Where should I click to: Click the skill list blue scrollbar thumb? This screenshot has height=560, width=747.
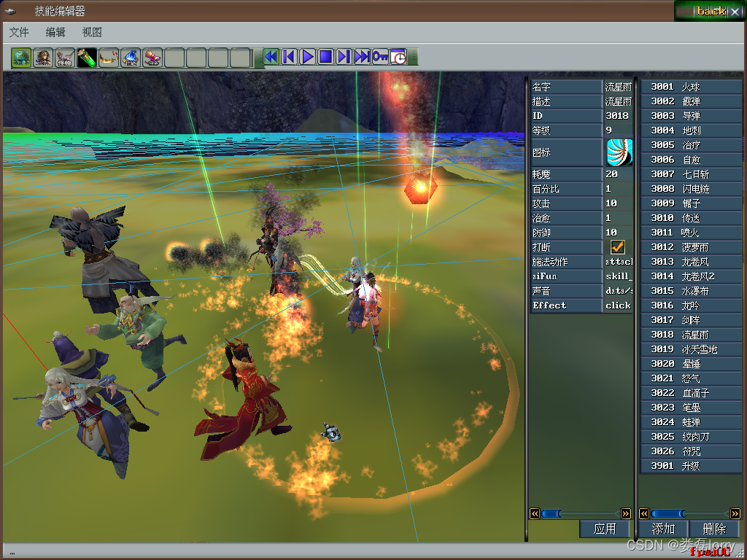click(x=668, y=514)
